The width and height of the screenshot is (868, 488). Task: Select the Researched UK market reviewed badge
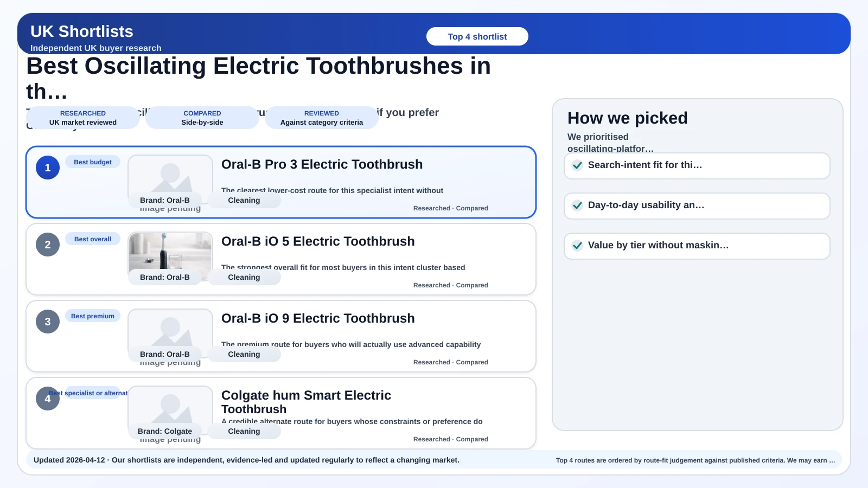click(83, 118)
